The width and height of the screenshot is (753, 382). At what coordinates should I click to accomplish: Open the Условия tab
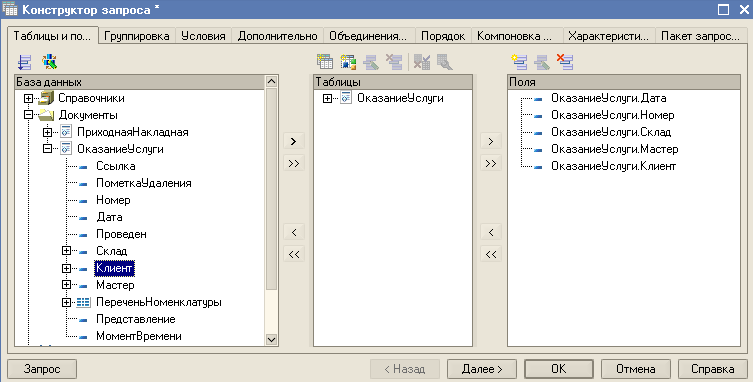click(x=203, y=36)
